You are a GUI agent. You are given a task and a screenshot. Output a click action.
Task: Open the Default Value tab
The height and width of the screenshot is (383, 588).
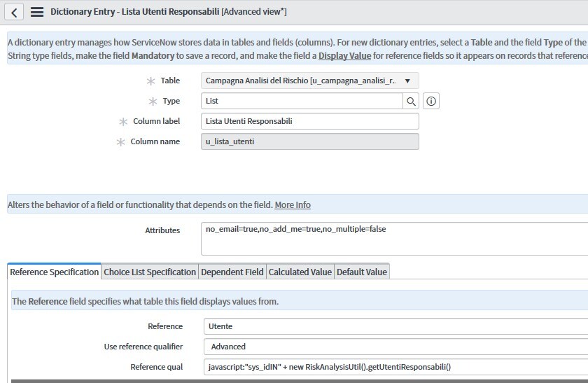[x=361, y=272]
